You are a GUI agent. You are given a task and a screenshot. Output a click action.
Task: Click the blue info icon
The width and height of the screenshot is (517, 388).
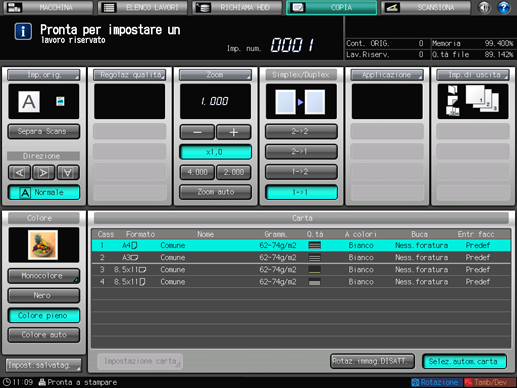coord(23,32)
